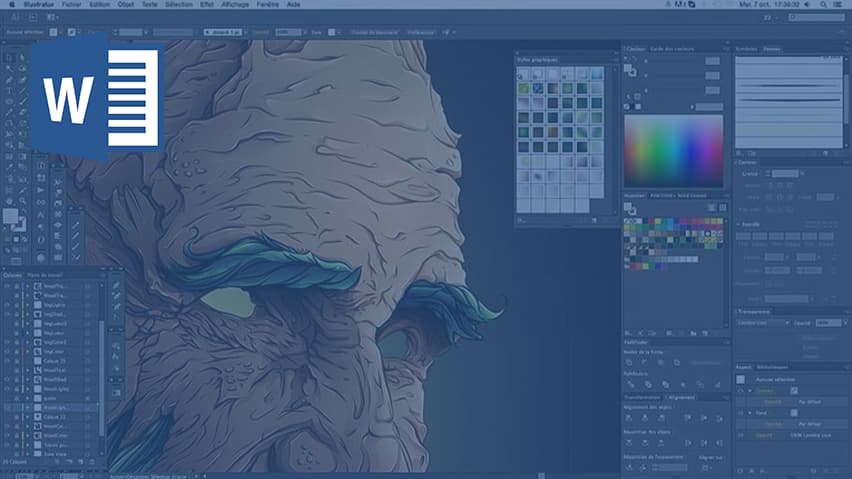Open the blending mode dropdown in Transparence panel
Screen dimensions: 852x479
(763, 323)
